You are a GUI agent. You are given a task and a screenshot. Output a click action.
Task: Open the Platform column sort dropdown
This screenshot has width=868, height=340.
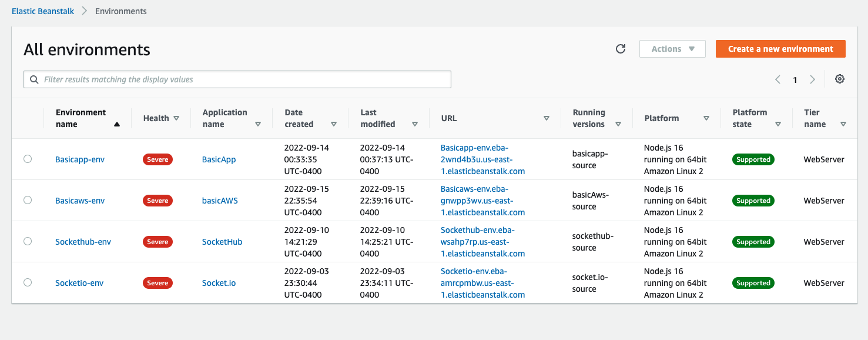tap(706, 118)
